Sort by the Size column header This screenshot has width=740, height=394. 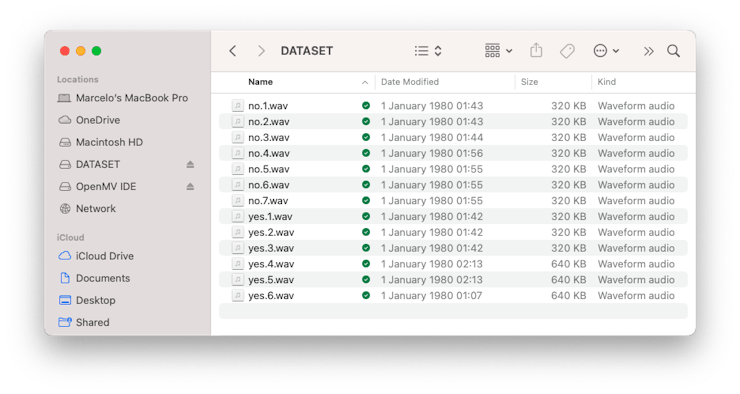coord(529,82)
